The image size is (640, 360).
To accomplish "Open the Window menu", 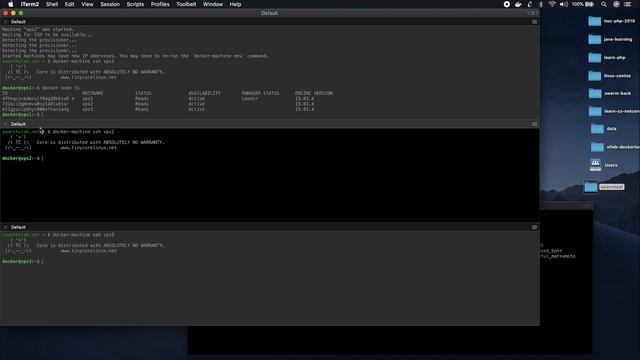I will (213, 4).
